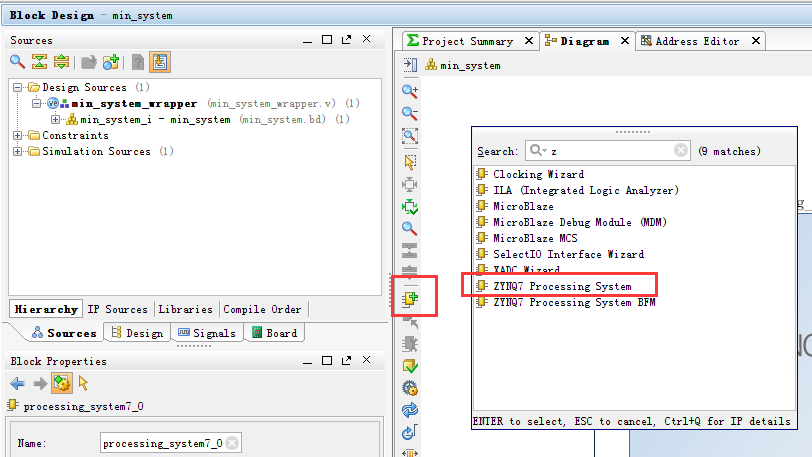This screenshot has height=457, width=812.
Task: Click the yellow pointer icon in Block Properties
Action: [83, 383]
